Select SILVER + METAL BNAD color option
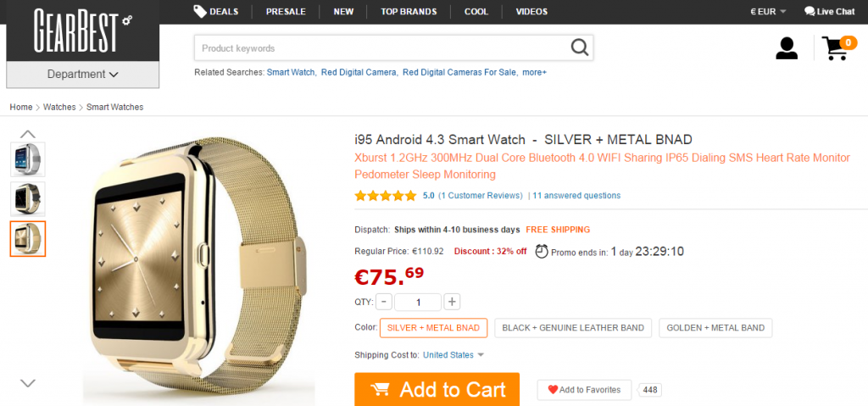 433,328
